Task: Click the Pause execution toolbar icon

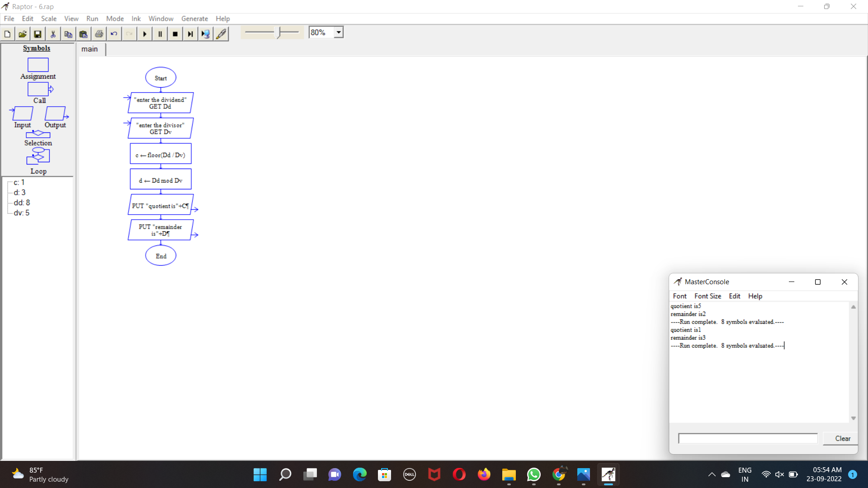Action: click(160, 34)
